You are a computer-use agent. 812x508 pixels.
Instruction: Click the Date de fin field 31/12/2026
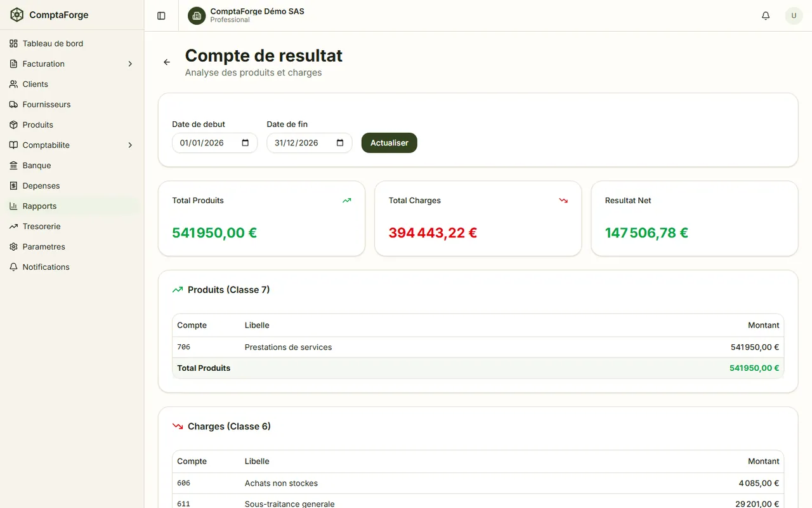click(x=309, y=143)
